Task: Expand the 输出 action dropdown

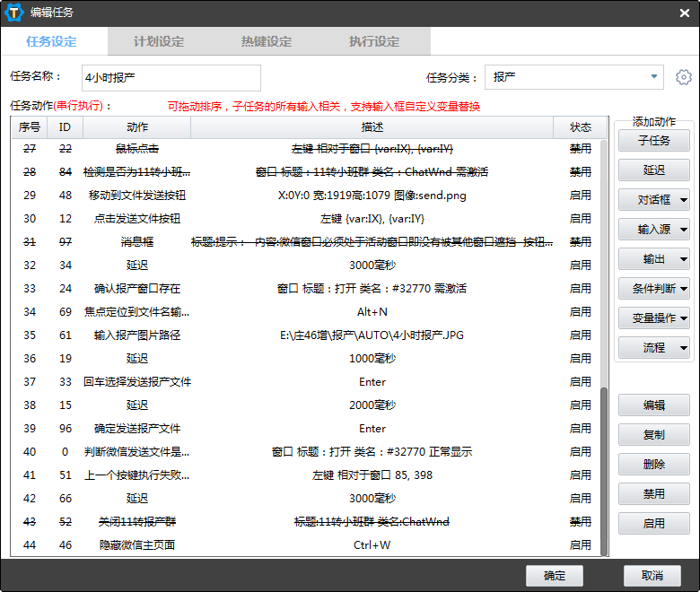Action: pos(653,258)
